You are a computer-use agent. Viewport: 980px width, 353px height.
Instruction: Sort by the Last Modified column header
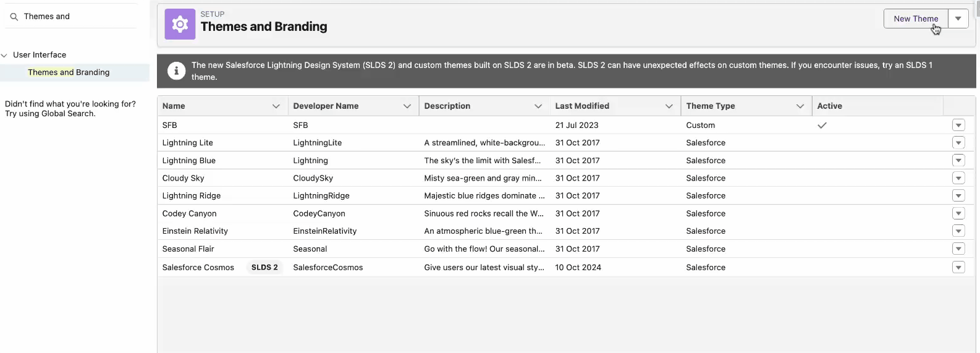(582, 106)
